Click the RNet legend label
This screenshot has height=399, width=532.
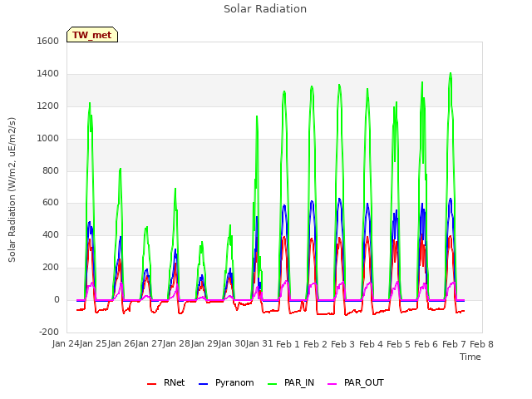(174, 382)
